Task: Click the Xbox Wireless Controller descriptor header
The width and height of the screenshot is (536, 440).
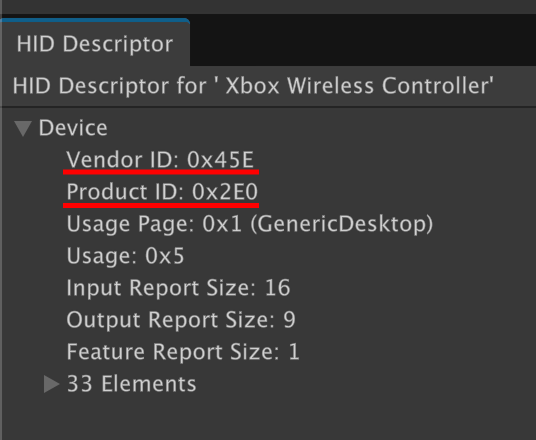Action: (253, 85)
